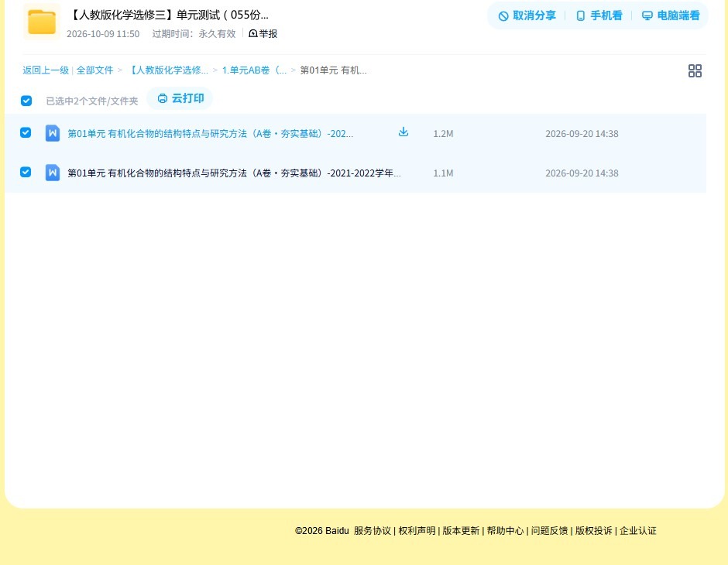The height and width of the screenshot is (565, 728).
Task: Open the file name ending in -202...
Action: [x=211, y=134]
